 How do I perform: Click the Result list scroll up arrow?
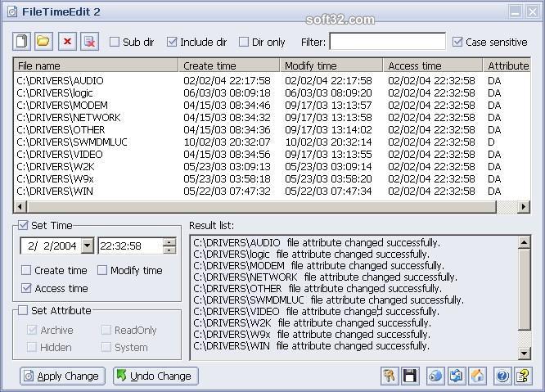click(524, 242)
